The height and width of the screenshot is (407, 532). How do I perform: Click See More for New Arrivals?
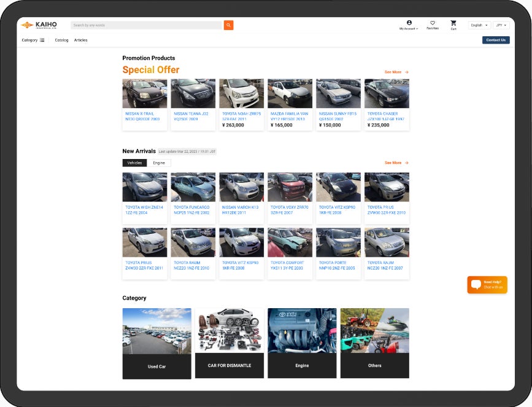[x=393, y=163]
